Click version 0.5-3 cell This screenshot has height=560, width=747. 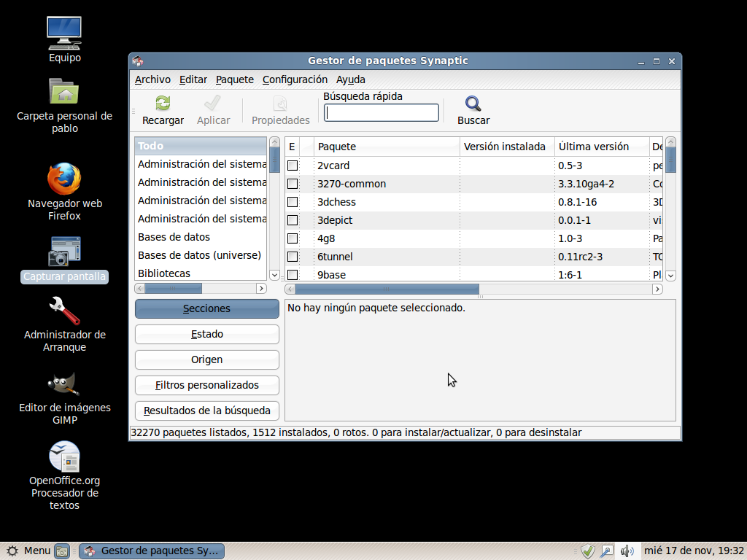570,166
